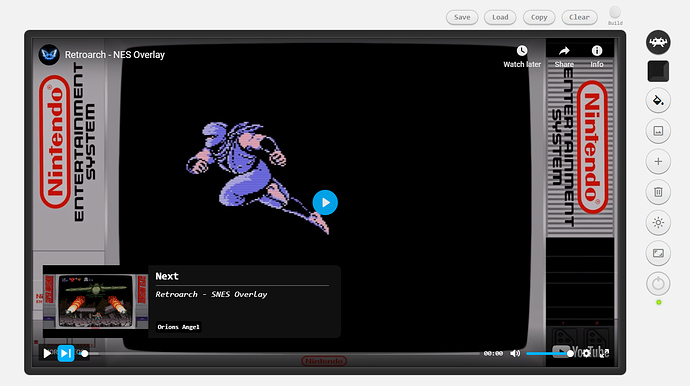Delete with the trash can button
Image resolution: width=690 pixels, height=386 pixels.
pyautogui.click(x=658, y=192)
